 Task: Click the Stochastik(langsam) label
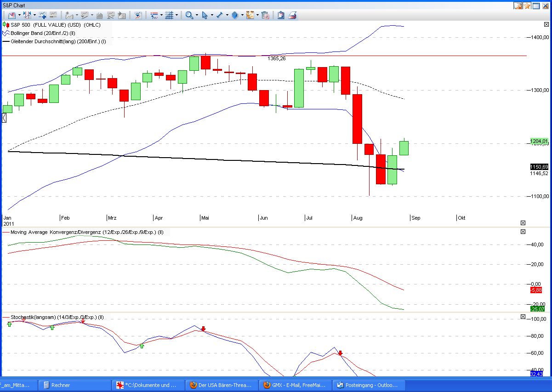pos(57,317)
